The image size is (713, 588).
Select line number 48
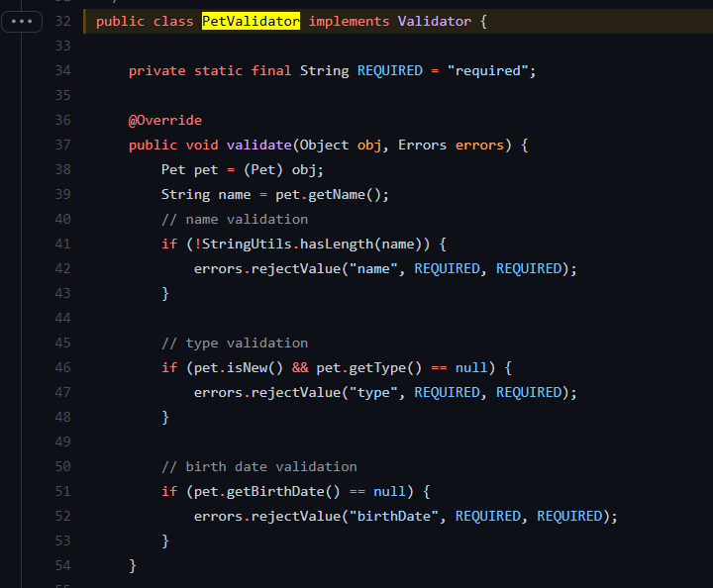point(62,417)
